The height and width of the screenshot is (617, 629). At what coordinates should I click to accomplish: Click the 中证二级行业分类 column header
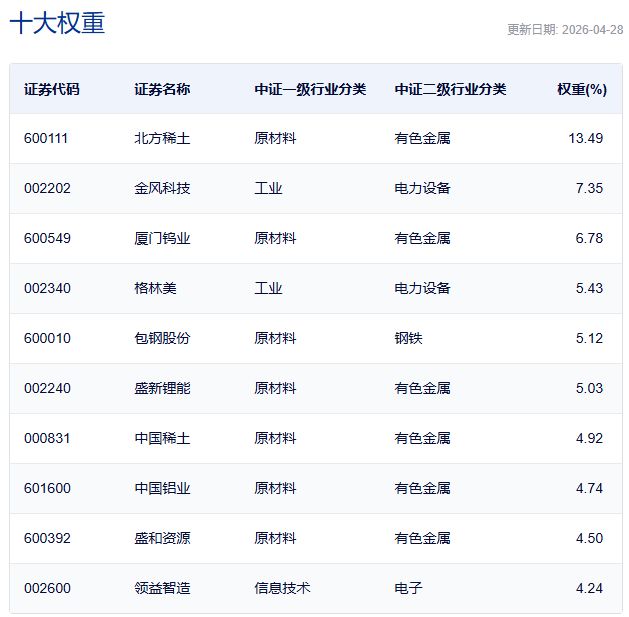click(x=450, y=89)
